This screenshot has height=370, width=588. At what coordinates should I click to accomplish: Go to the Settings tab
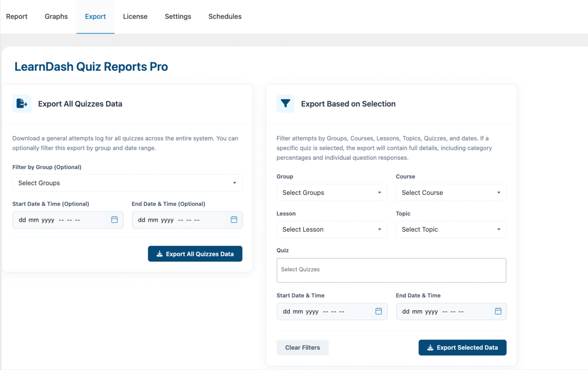(178, 17)
